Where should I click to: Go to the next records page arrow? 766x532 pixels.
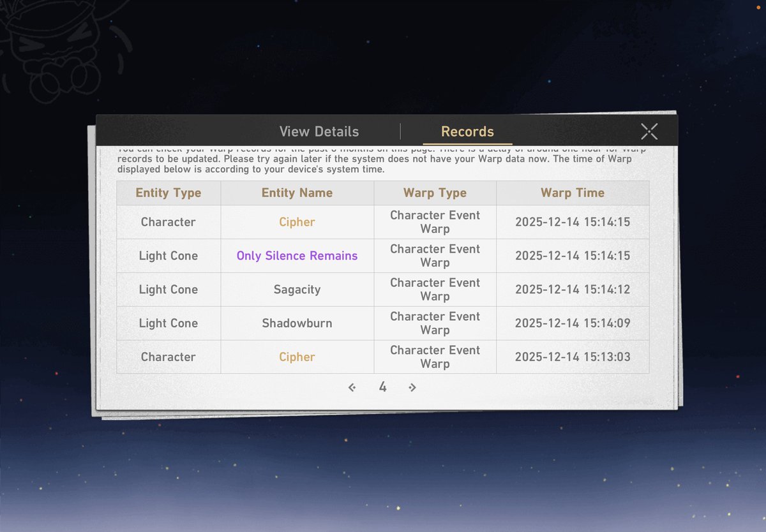(412, 387)
